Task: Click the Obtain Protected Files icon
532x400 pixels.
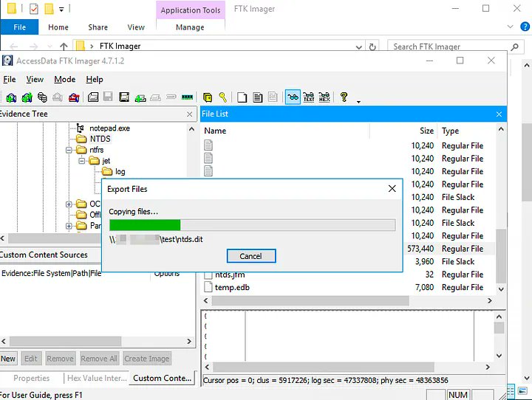Action: 208,97
